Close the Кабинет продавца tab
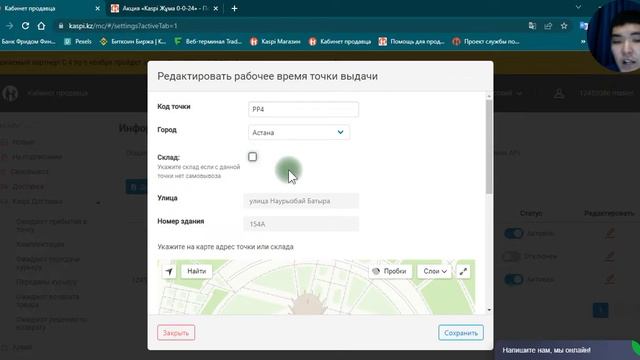Screen dimensions: 640x360 click(x=98, y=8)
